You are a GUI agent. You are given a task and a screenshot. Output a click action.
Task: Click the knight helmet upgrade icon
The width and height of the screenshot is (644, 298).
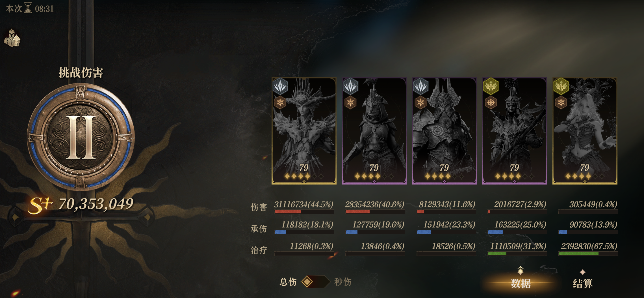(12, 38)
